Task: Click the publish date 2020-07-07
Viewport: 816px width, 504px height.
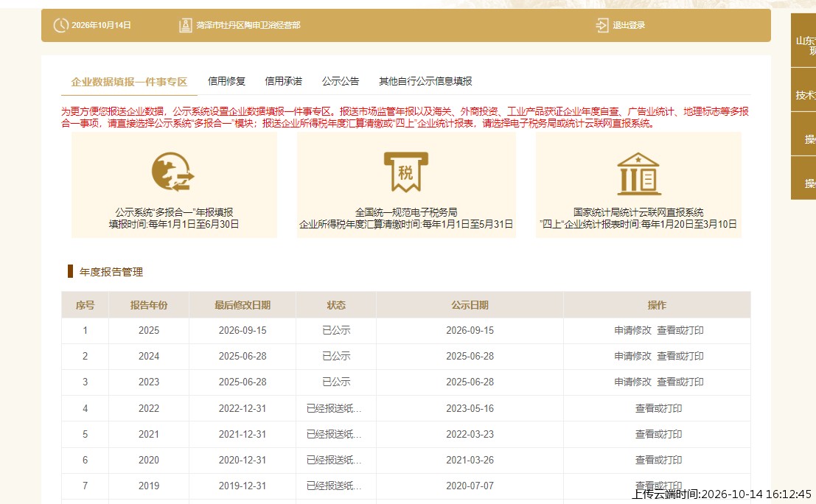Action: point(470,486)
